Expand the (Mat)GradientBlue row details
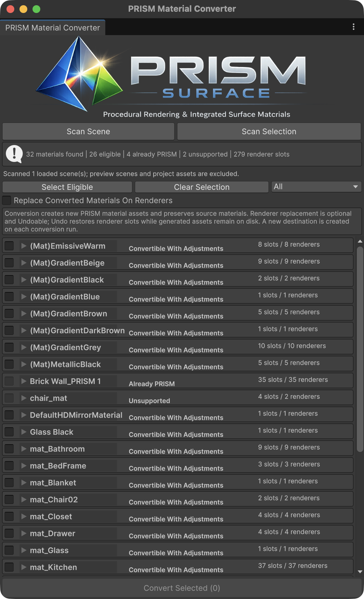This screenshot has width=364, height=599. click(x=24, y=297)
